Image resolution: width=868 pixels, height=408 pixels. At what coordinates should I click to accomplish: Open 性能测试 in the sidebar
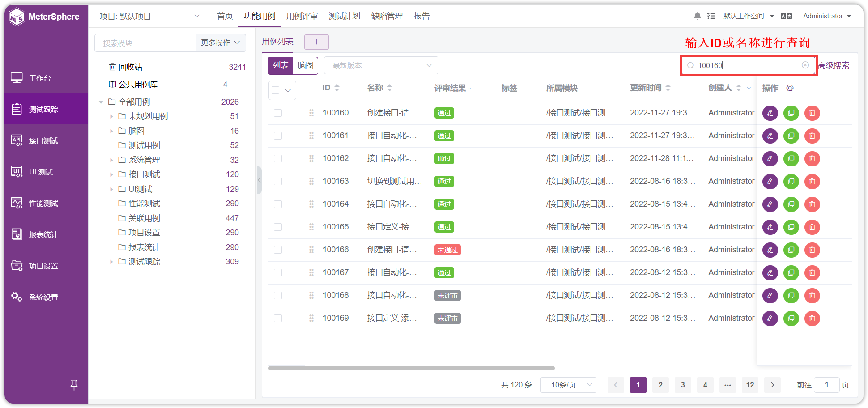[x=47, y=203]
